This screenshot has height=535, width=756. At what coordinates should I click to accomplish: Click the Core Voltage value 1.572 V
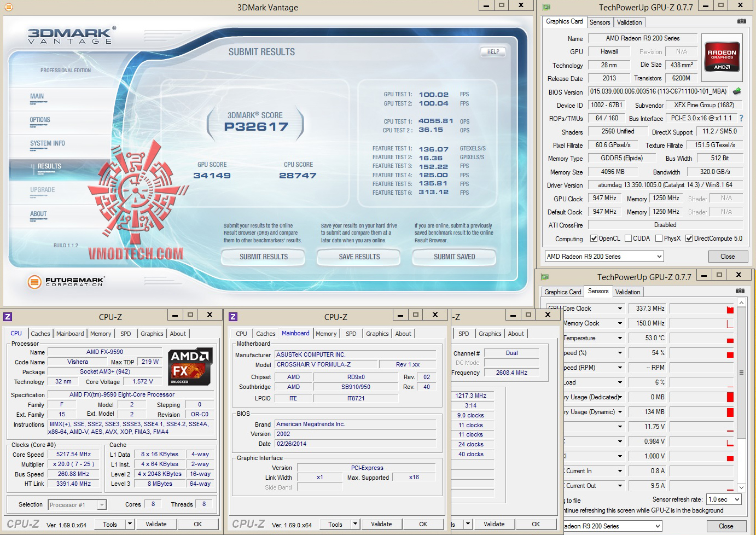143,381
